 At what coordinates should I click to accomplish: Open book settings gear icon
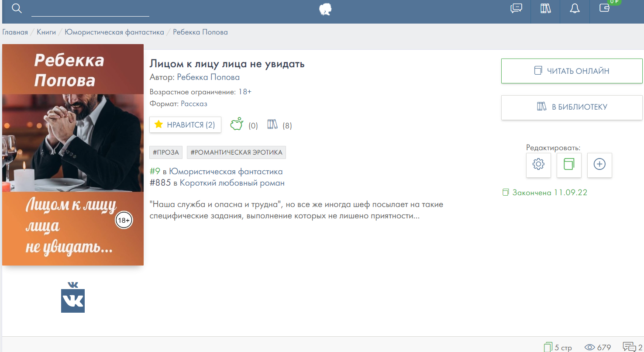click(538, 165)
